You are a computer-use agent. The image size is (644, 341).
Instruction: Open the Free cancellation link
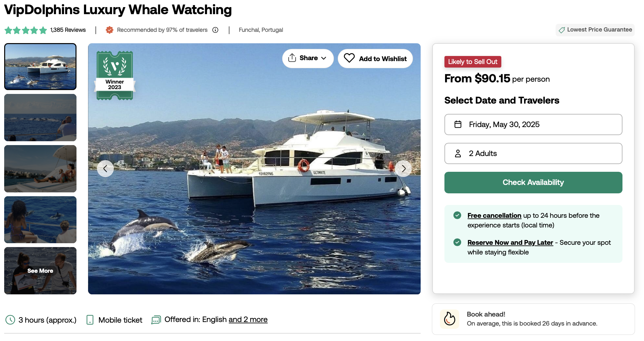(x=494, y=216)
